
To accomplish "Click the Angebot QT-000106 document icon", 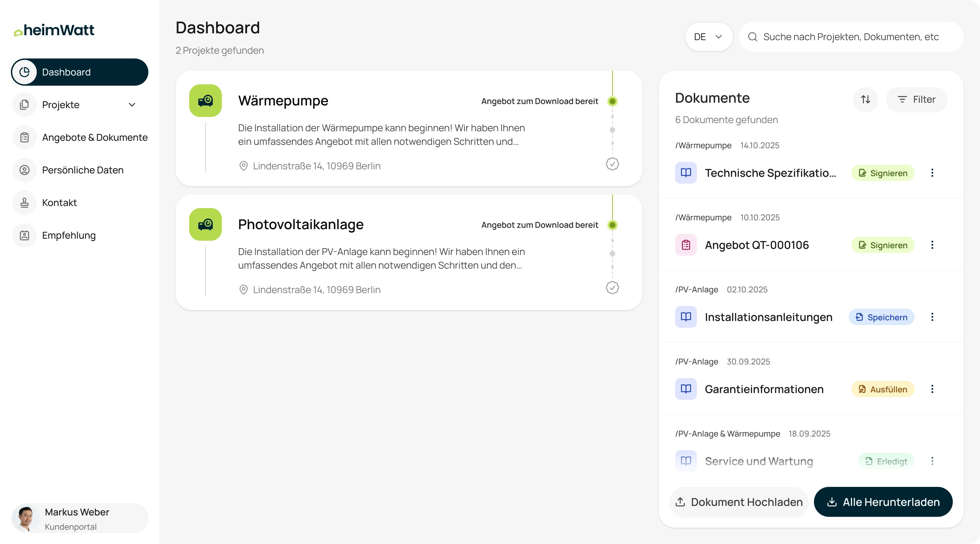I will 686,245.
